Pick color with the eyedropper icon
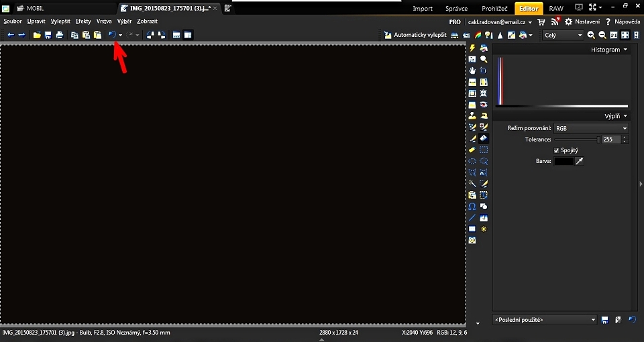The height and width of the screenshot is (342, 644). [580, 161]
